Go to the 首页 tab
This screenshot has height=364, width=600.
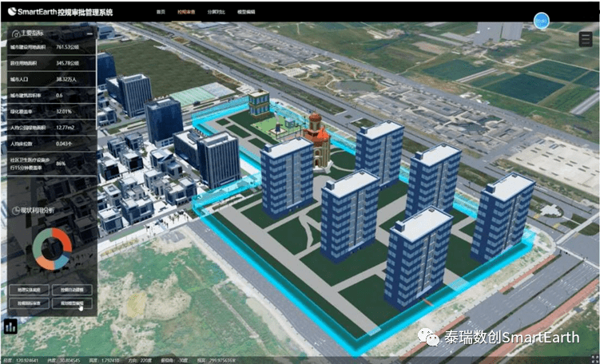(x=161, y=13)
